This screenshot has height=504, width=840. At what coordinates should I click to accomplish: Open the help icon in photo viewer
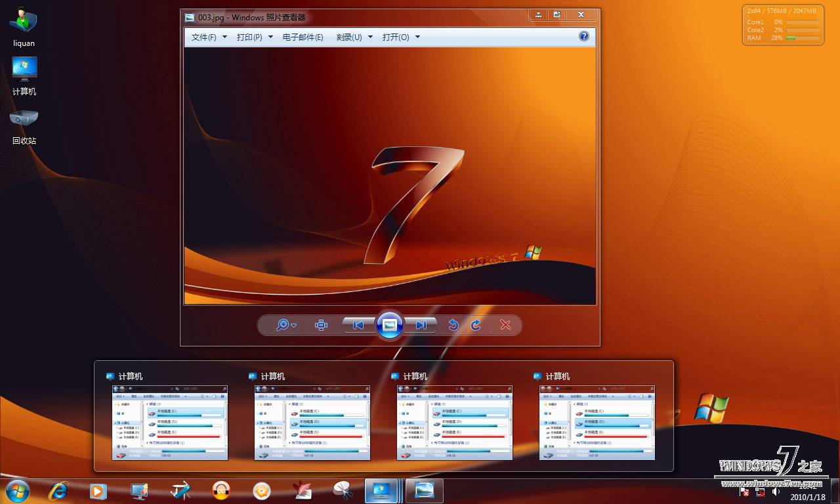coord(583,36)
